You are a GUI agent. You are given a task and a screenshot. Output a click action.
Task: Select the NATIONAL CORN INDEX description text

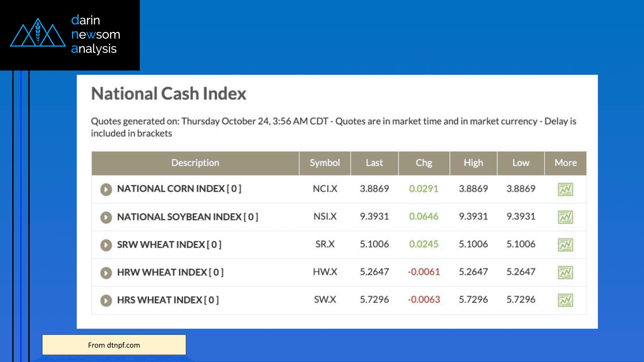coord(179,189)
